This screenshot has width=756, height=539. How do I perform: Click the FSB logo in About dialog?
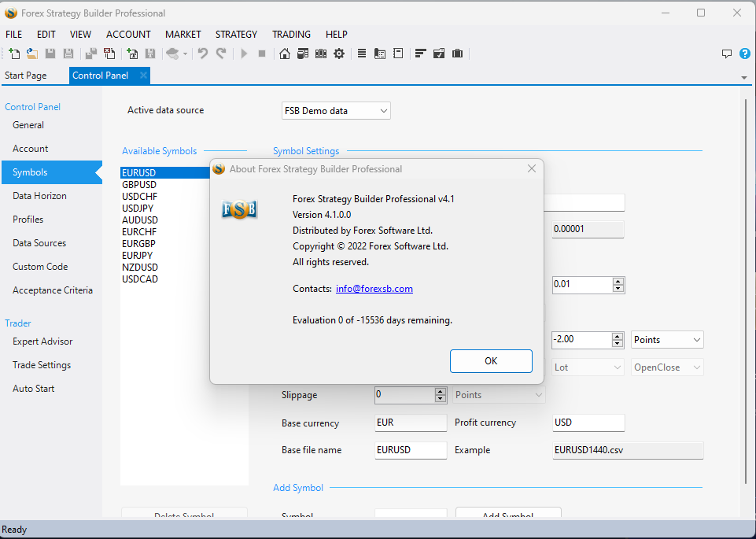(239, 209)
